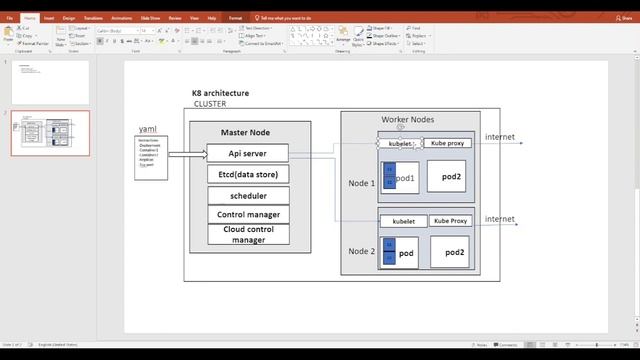Switch to Slide Sorter view
Viewport: 640px width, 360px height.
click(542, 345)
